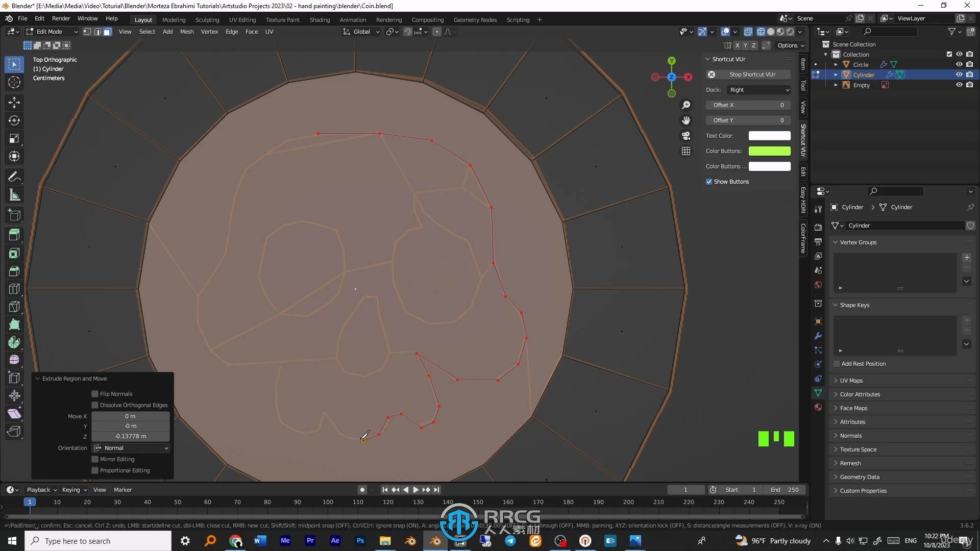Viewport: 980px width, 551px height.
Task: Click Stop Shortcut VUr button
Action: point(748,74)
